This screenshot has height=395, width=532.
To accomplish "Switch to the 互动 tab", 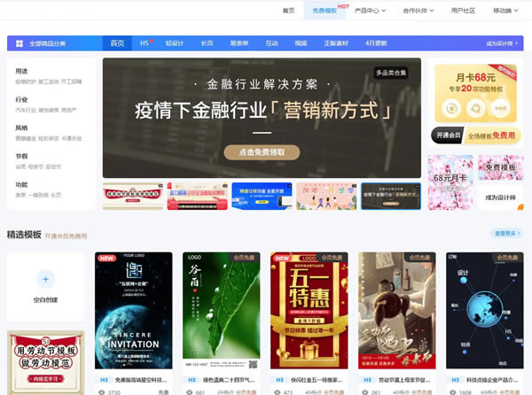I will pos(271,43).
